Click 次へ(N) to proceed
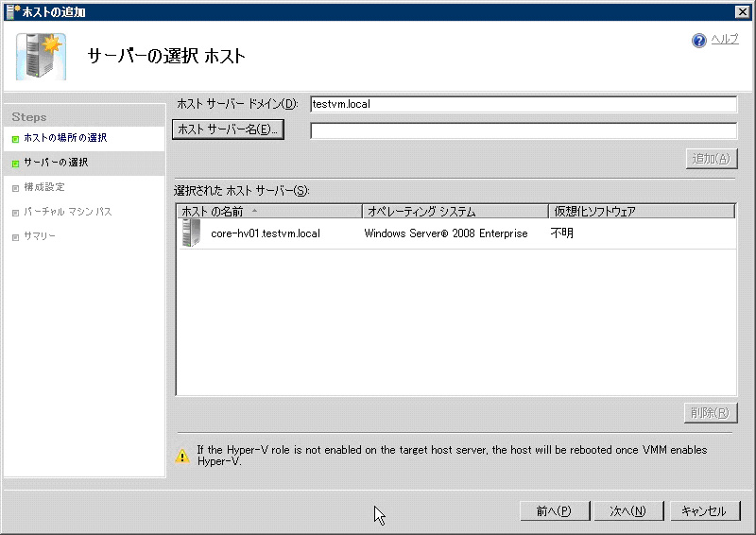 [627, 511]
